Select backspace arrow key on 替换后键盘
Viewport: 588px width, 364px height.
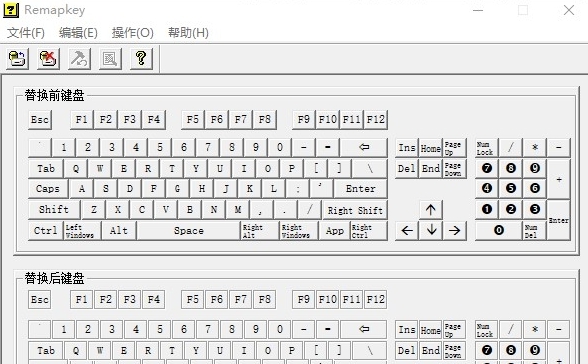pos(364,329)
